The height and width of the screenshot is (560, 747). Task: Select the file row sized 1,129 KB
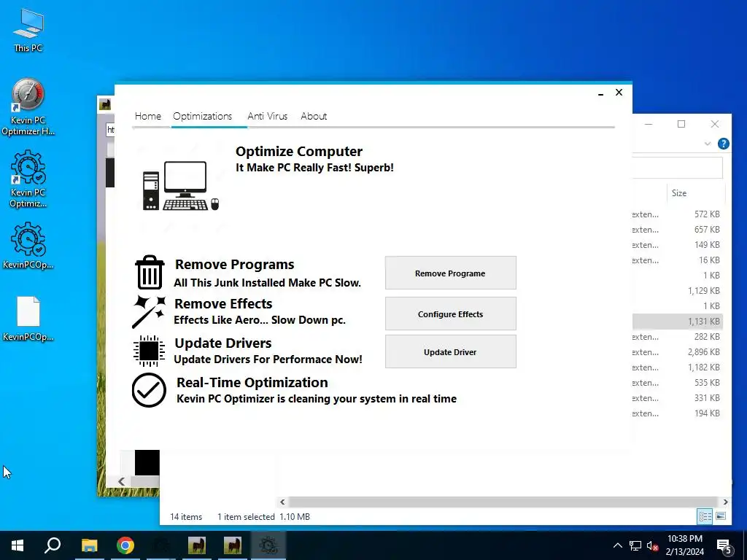tap(677, 290)
